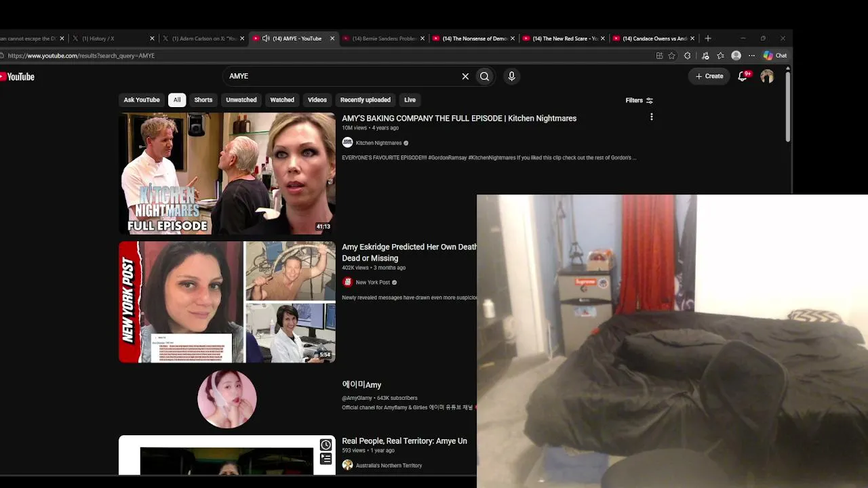Start voice search with the microphone
This screenshot has width=868, height=488.
point(512,77)
